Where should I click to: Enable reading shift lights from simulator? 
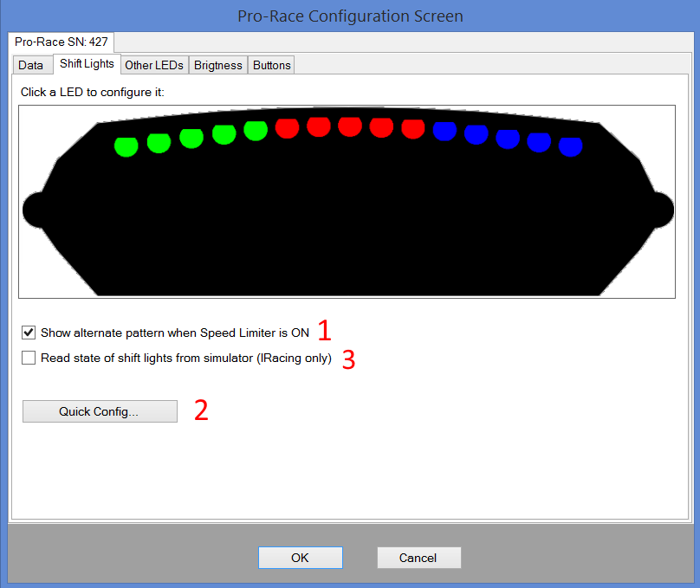coord(29,358)
